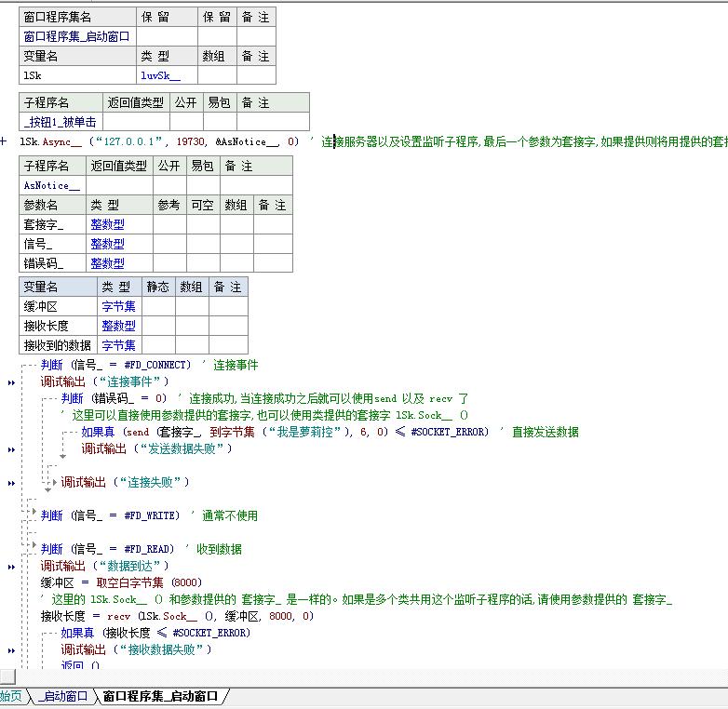Click the debug marker beside 调试输出 "连接事件"
Screen dimensions: 728x709
(12, 382)
